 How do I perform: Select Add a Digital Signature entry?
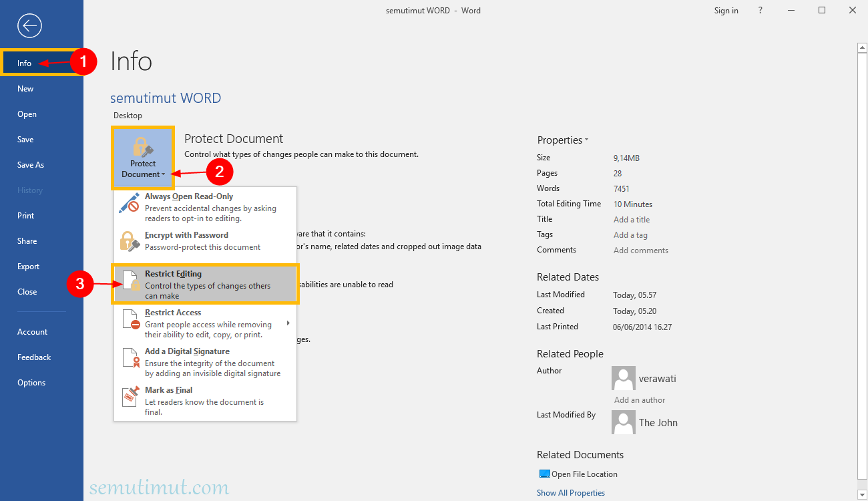[x=205, y=362]
